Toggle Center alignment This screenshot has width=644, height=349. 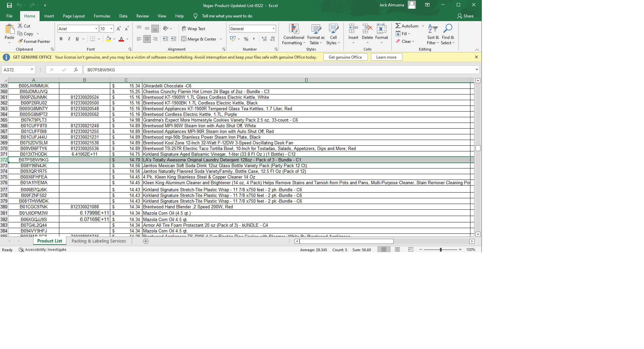tap(147, 39)
